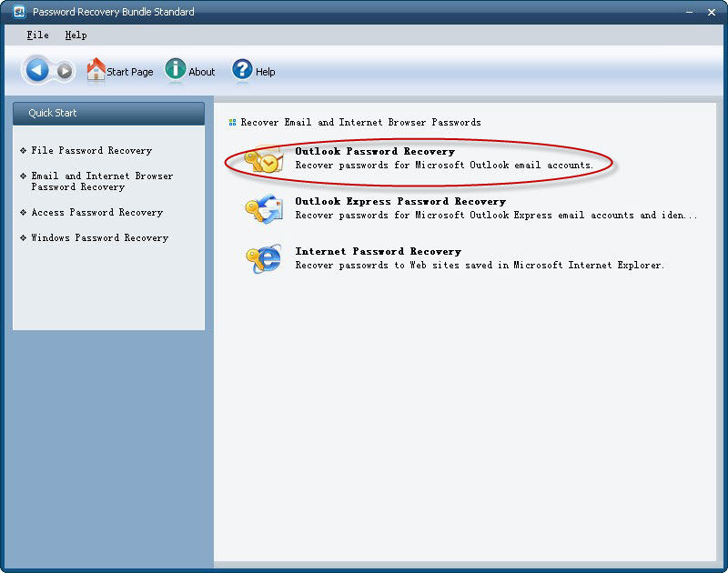This screenshot has width=728, height=573.
Task: Click the Outlook Password Recovery title text
Action: [374, 150]
